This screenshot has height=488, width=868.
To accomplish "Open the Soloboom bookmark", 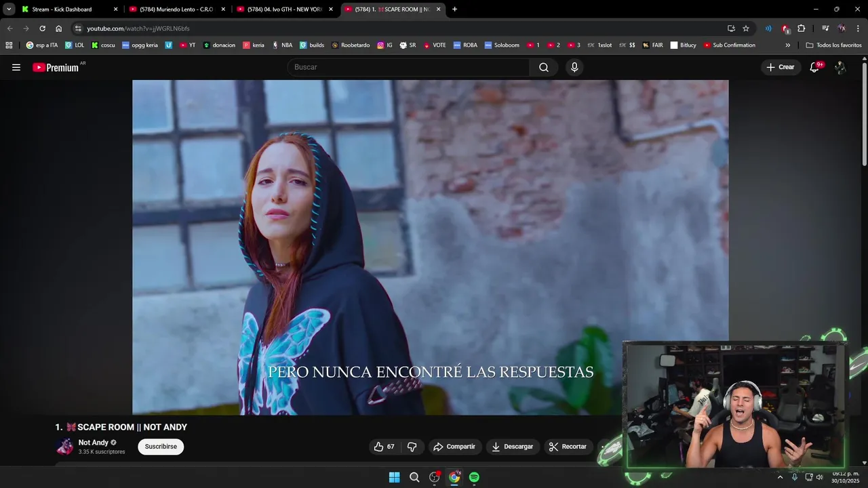I will pyautogui.click(x=501, y=45).
